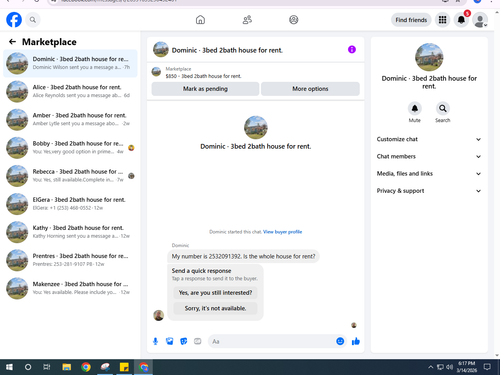Expand the Privacy & support section
Screen dimensions: 500x375
(x=429, y=191)
